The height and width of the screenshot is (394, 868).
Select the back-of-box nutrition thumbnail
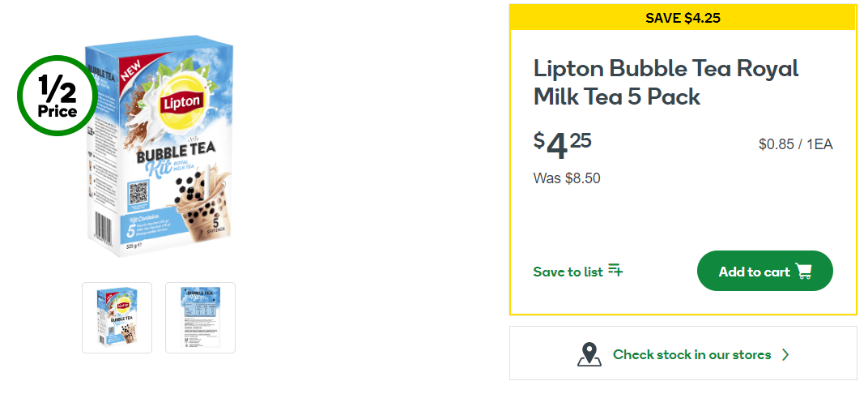[200, 318]
